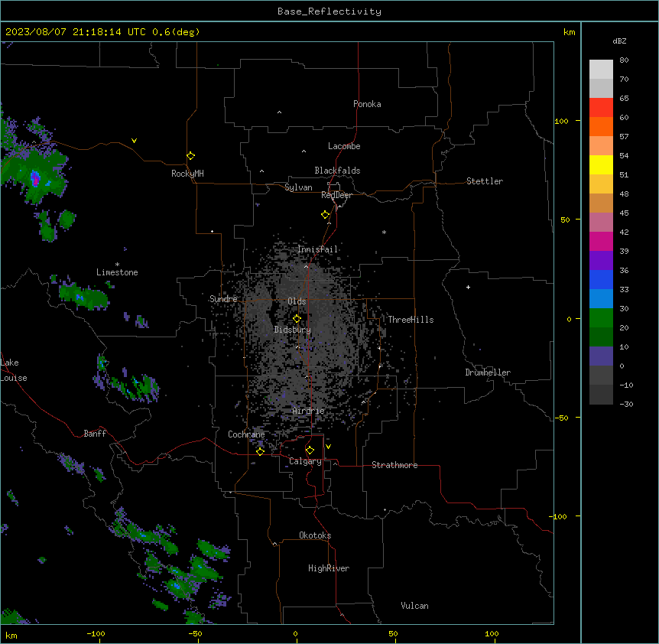Click the Stettler city label
The width and height of the screenshot is (659, 644).
point(485,181)
